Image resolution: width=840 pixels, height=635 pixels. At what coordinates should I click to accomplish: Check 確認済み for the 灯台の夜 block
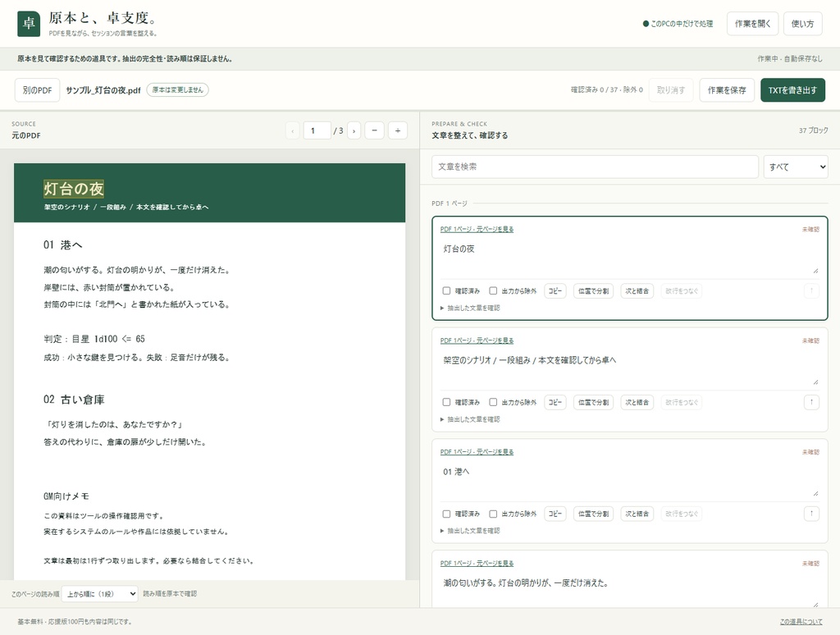pos(446,291)
